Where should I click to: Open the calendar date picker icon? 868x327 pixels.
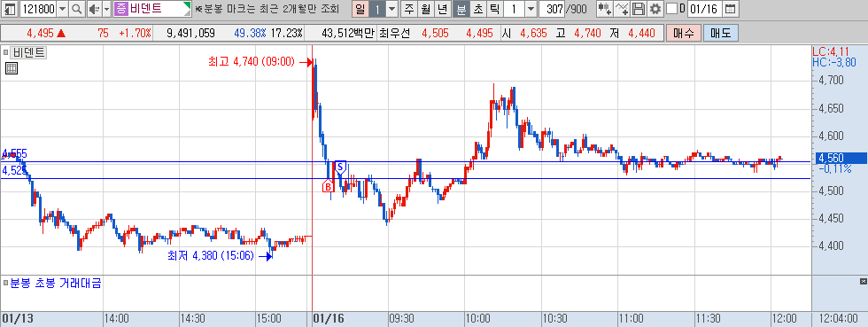(x=730, y=9)
